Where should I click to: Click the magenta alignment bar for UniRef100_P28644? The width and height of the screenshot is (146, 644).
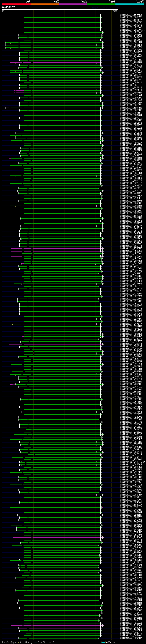(x=56, y=344)
